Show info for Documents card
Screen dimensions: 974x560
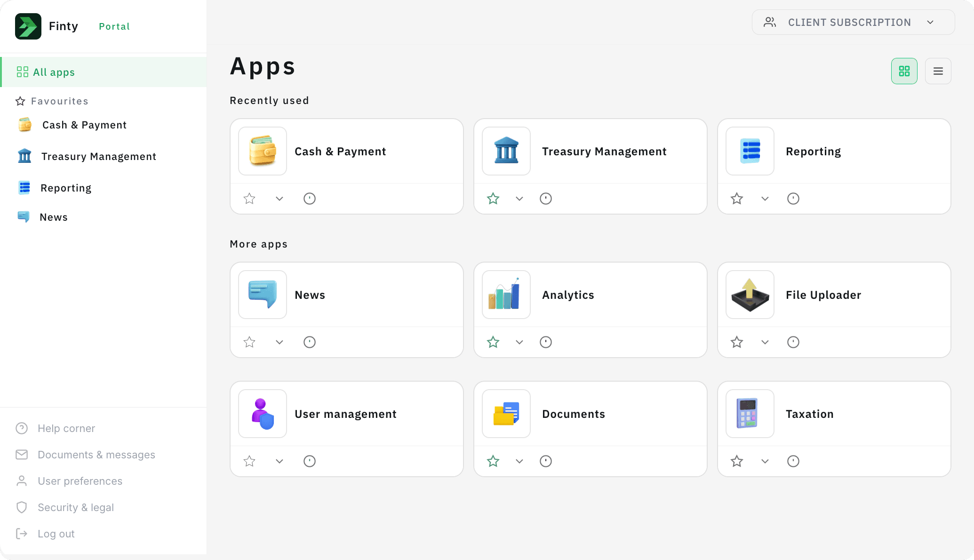point(546,461)
